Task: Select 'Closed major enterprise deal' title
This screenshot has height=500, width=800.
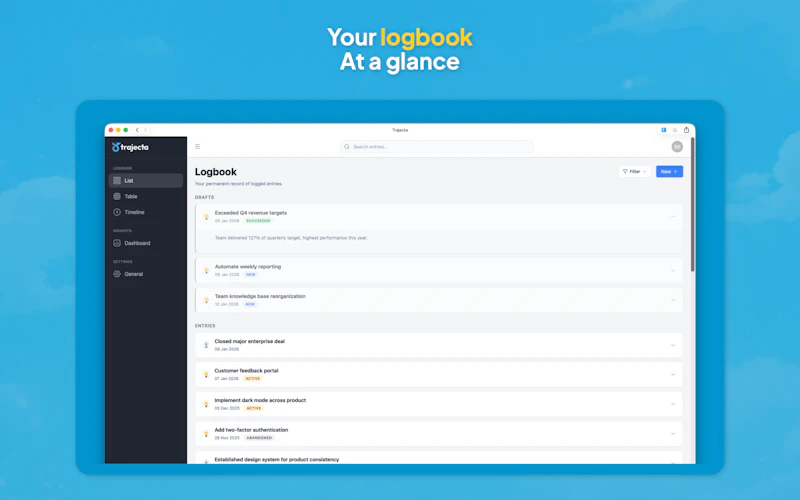Action: pos(249,341)
